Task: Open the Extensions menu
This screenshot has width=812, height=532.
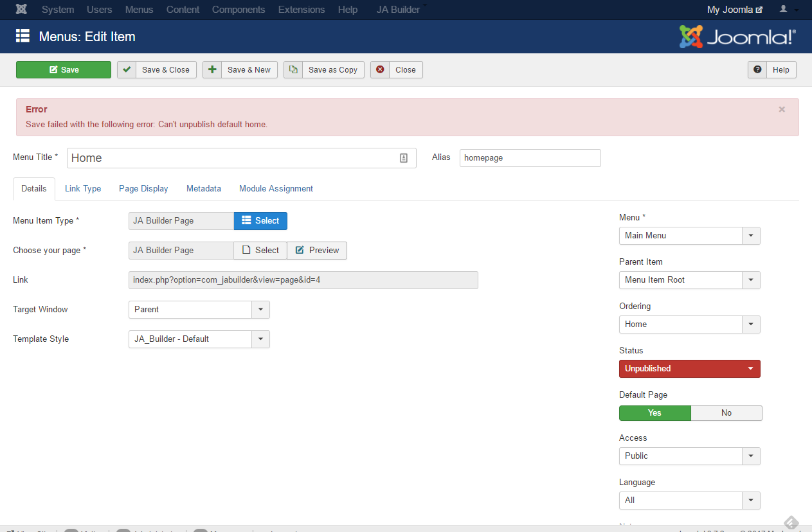Action: 302,10
